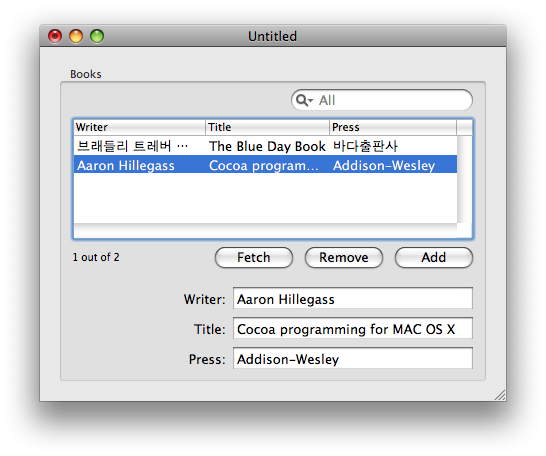Image resolution: width=546 pixels, height=456 pixels.
Task: Click the 바다출판사 press cell
Action: click(365, 146)
